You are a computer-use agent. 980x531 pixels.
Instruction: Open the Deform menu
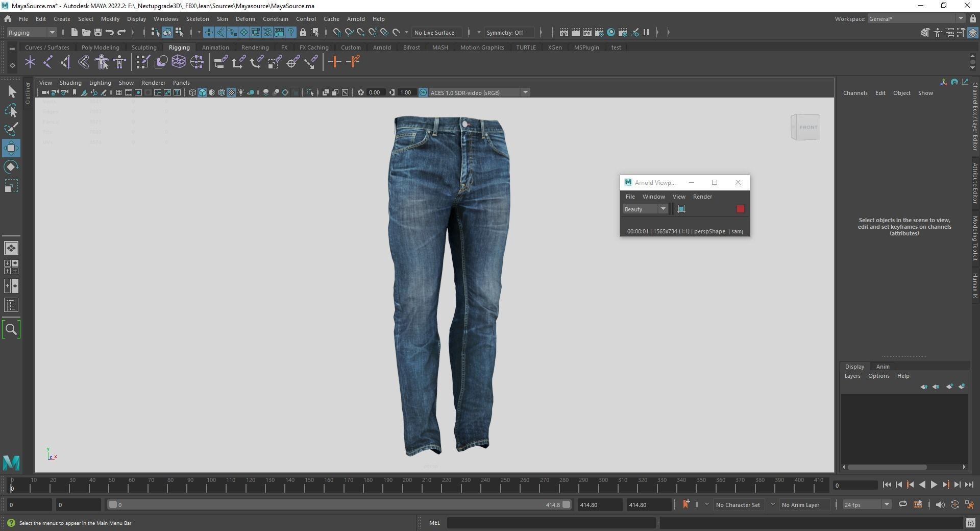click(245, 19)
